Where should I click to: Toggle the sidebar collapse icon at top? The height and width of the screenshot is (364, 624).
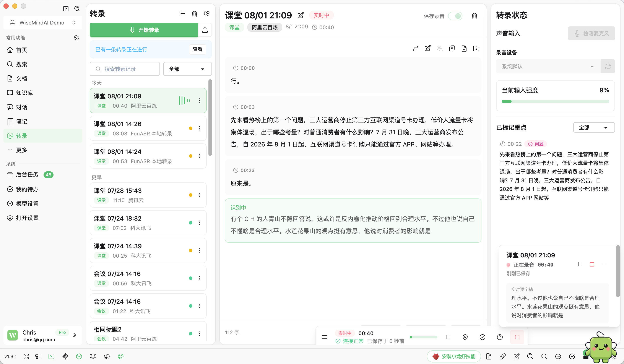[x=66, y=9]
